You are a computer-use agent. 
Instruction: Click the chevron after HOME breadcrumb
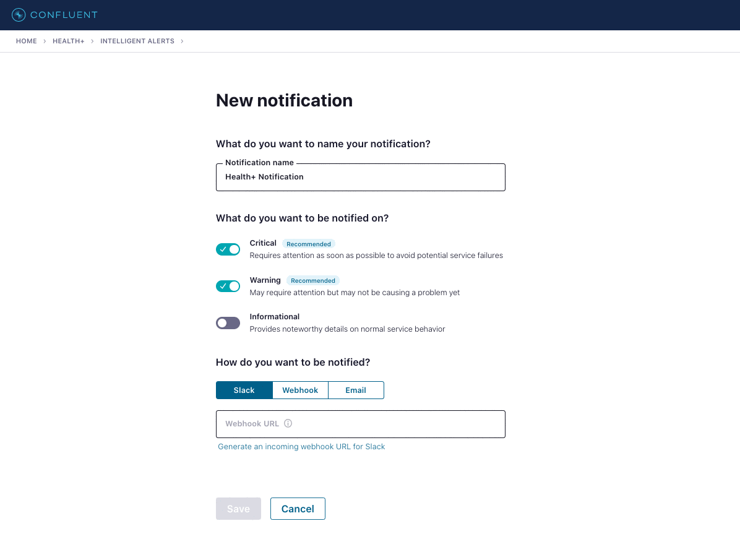[x=45, y=41]
